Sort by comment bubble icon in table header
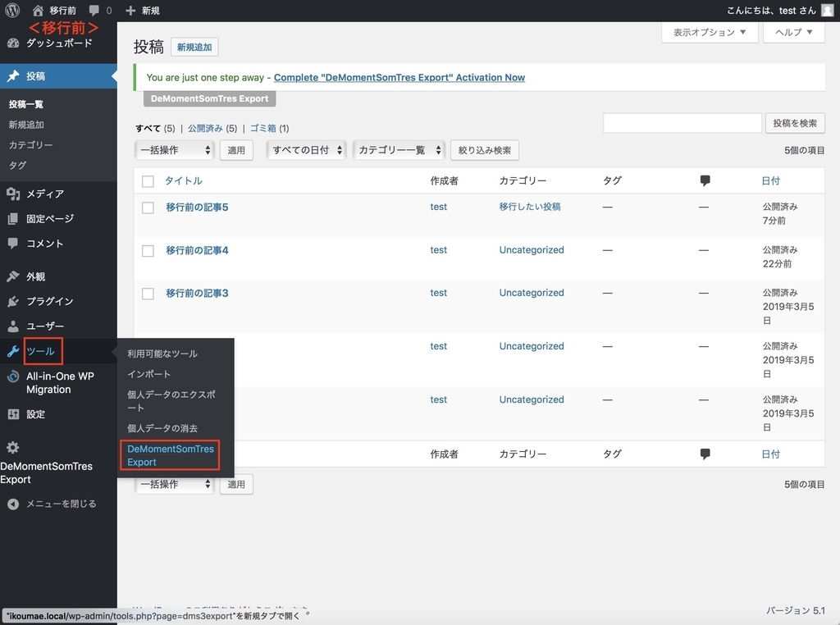Viewport: 840px width, 625px height. point(705,180)
